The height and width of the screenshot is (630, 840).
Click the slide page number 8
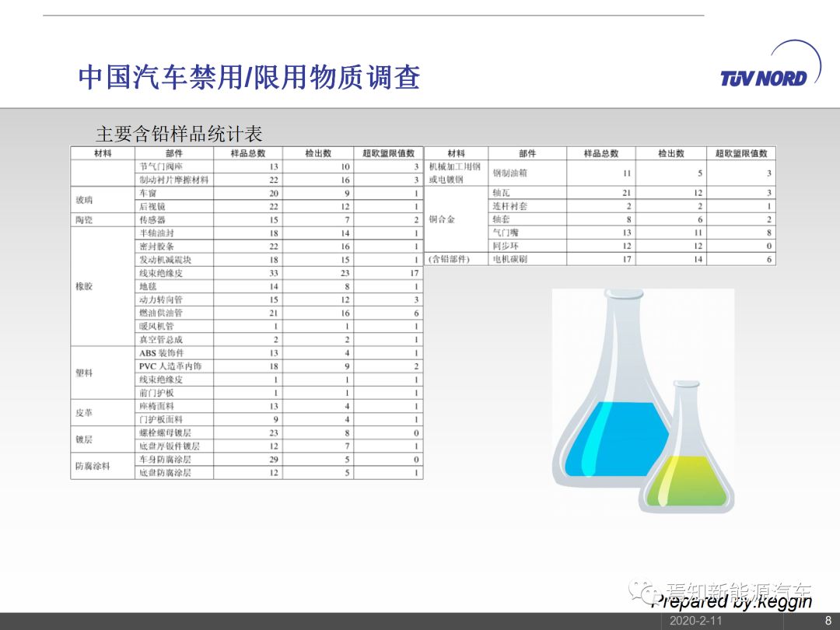tap(828, 621)
